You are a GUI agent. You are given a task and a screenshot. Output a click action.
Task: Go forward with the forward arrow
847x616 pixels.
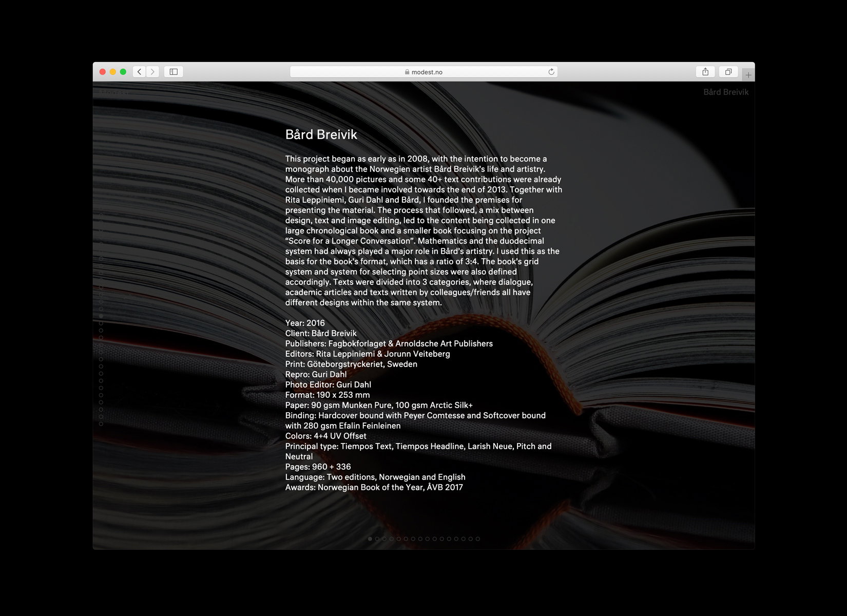[x=152, y=72]
